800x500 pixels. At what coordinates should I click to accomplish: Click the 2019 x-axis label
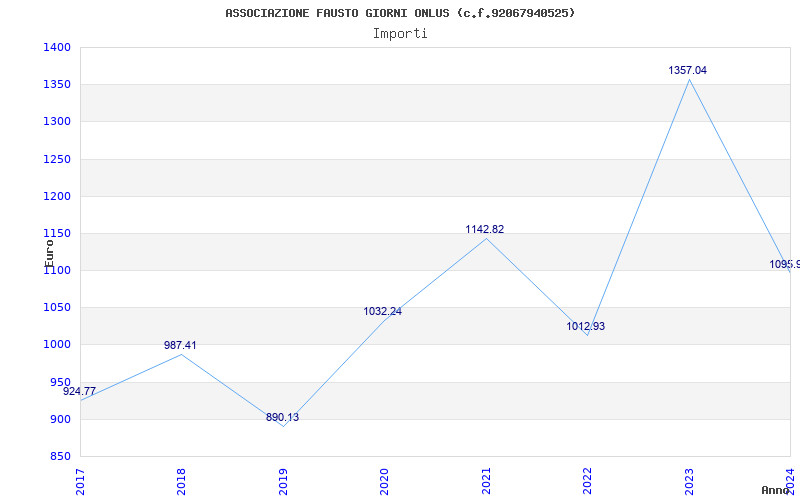pyautogui.click(x=283, y=482)
